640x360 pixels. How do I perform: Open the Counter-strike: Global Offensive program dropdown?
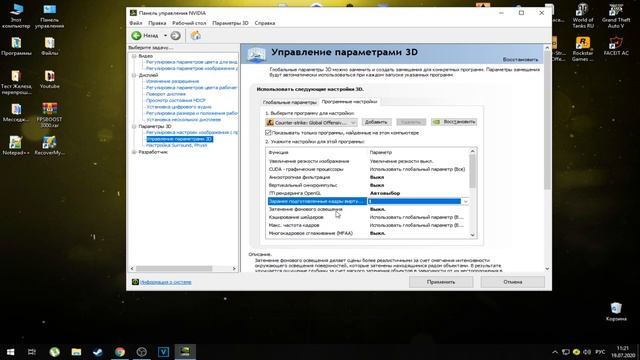coord(311,122)
